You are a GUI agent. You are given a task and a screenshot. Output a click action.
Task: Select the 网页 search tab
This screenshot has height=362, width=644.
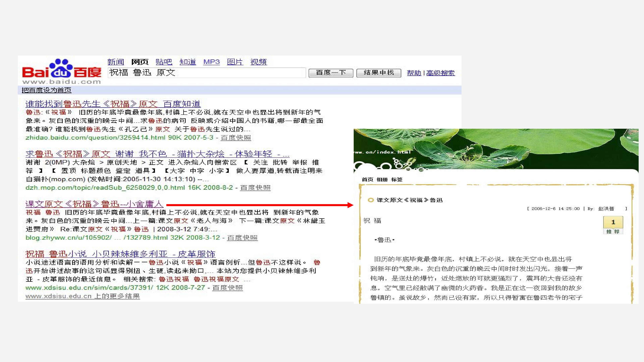click(140, 62)
